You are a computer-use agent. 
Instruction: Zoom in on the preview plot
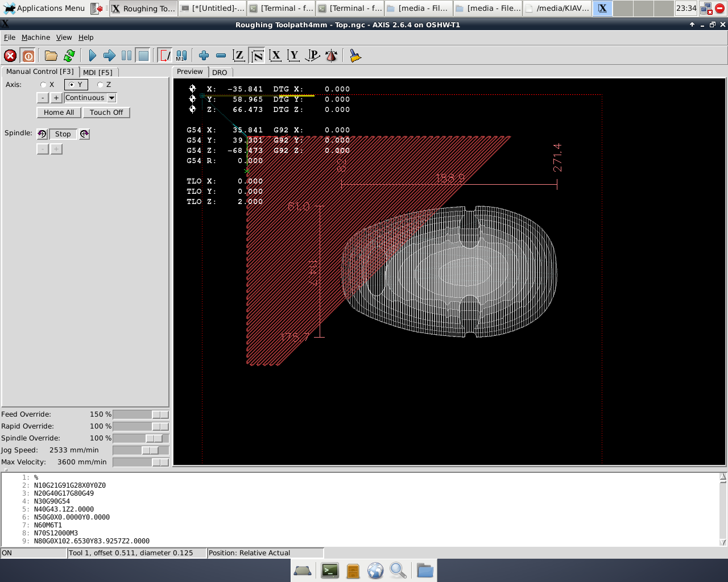204,55
